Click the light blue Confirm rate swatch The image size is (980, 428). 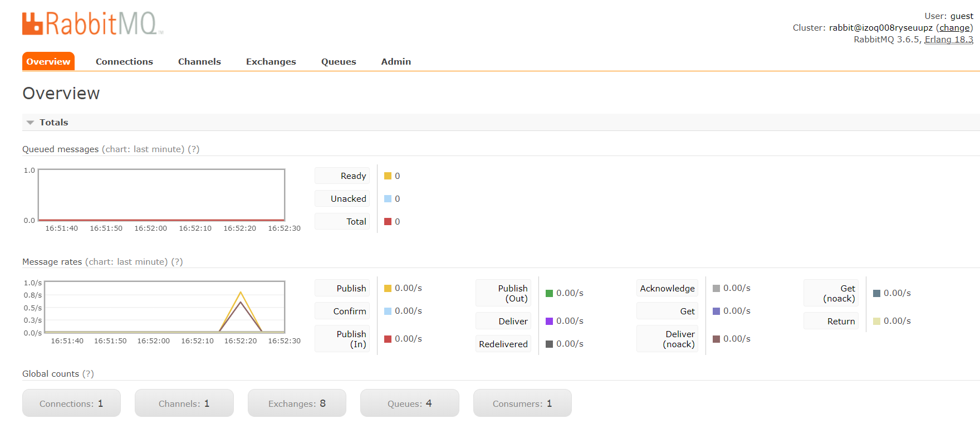[x=388, y=311]
